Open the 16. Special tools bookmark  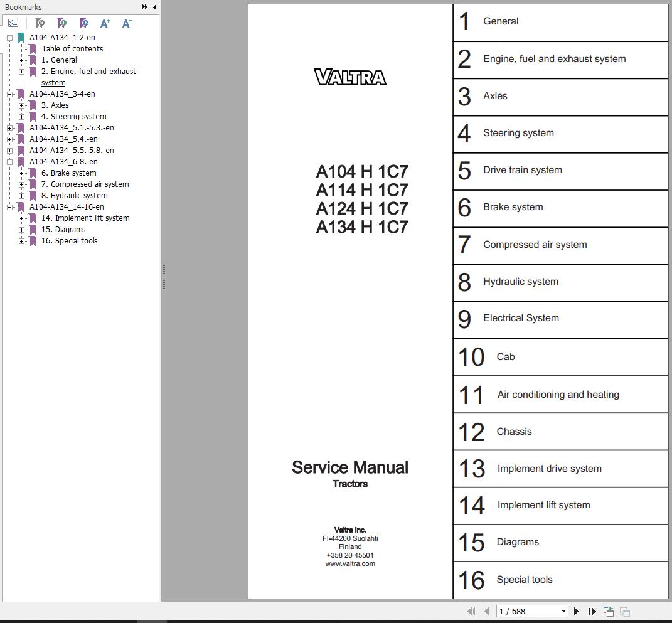(70, 240)
